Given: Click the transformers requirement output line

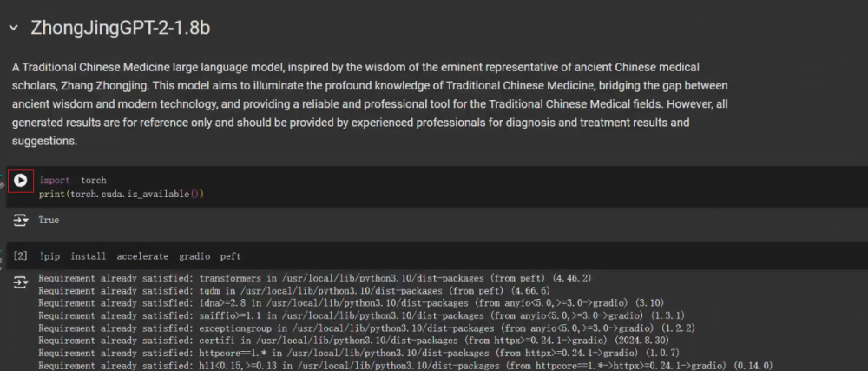Looking at the screenshot, I should tap(314, 278).
